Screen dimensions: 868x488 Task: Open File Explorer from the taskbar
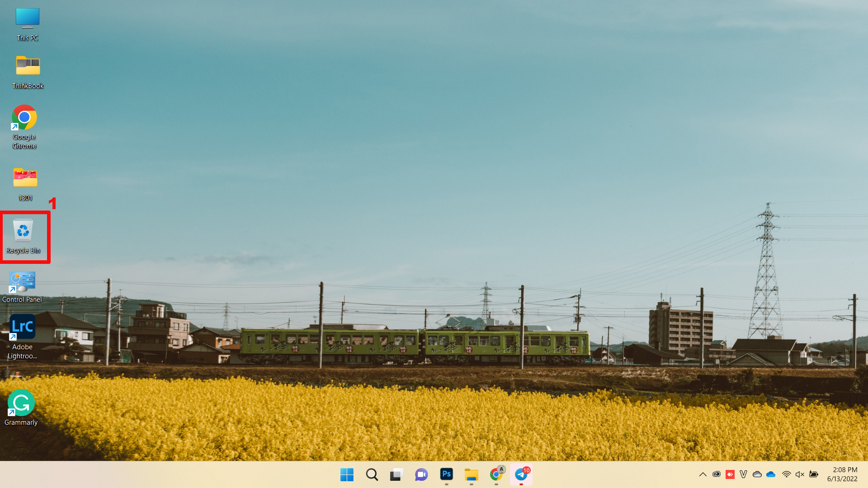[x=471, y=474]
